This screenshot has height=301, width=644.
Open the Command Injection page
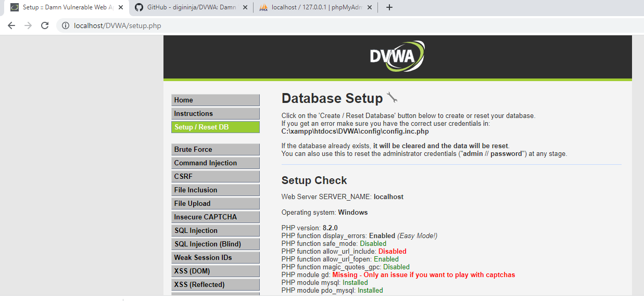pyautogui.click(x=216, y=163)
